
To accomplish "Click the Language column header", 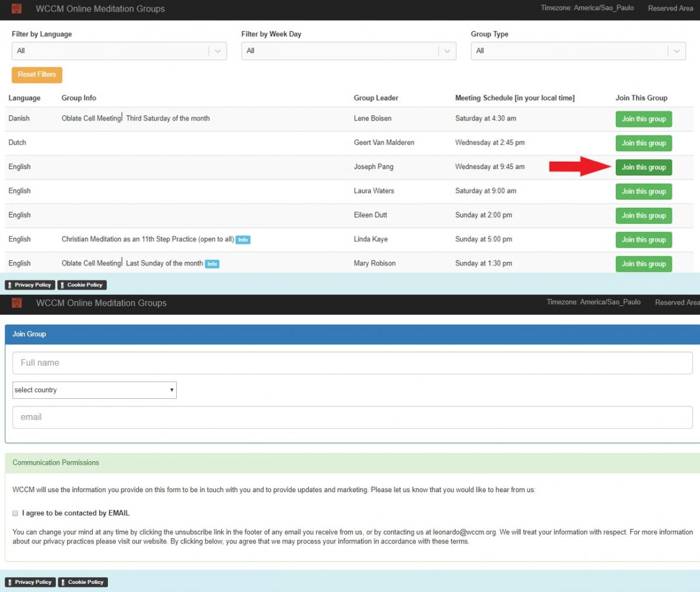I will pyautogui.click(x=24, y=98).
